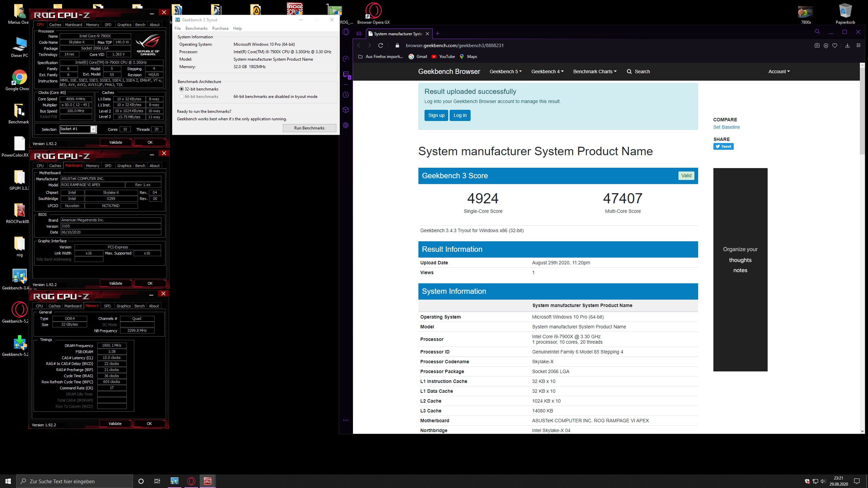Screen dimensions: 868x488
Task: Click Set Baseline link
Action: pyautogui.click(x=726, y=127)
